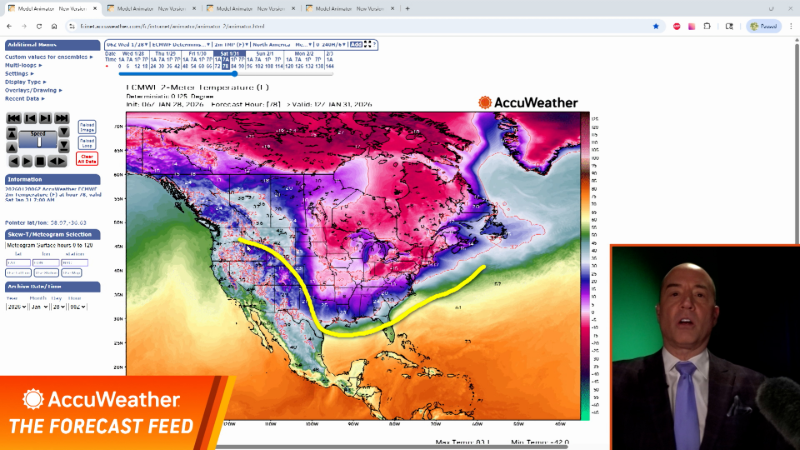800x450 pixels.
Task: Click the Reload Loop button
Action: 87,143
